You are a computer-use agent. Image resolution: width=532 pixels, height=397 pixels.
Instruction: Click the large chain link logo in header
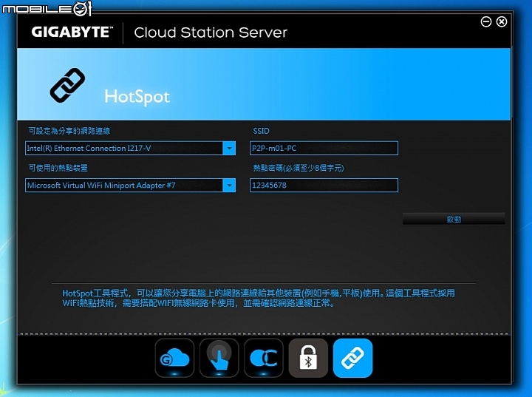coord(67,85)
